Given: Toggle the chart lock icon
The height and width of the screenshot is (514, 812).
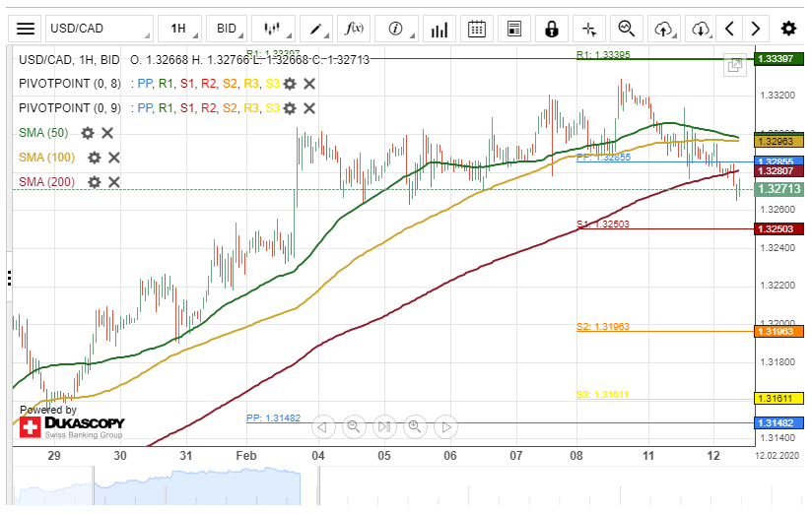Looking at the screenshot, I should (x=552, y=29).
